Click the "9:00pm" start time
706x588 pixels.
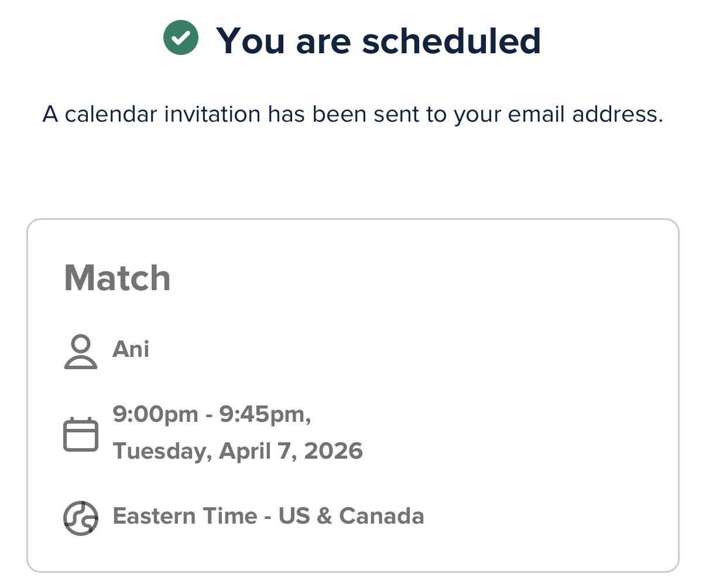pyautogui.click(x=155, y=414)
